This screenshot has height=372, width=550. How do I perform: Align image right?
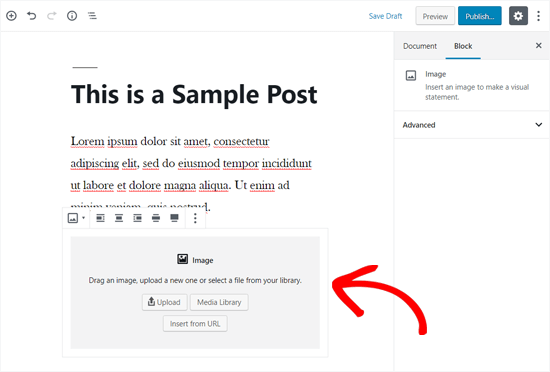point(138,218)
